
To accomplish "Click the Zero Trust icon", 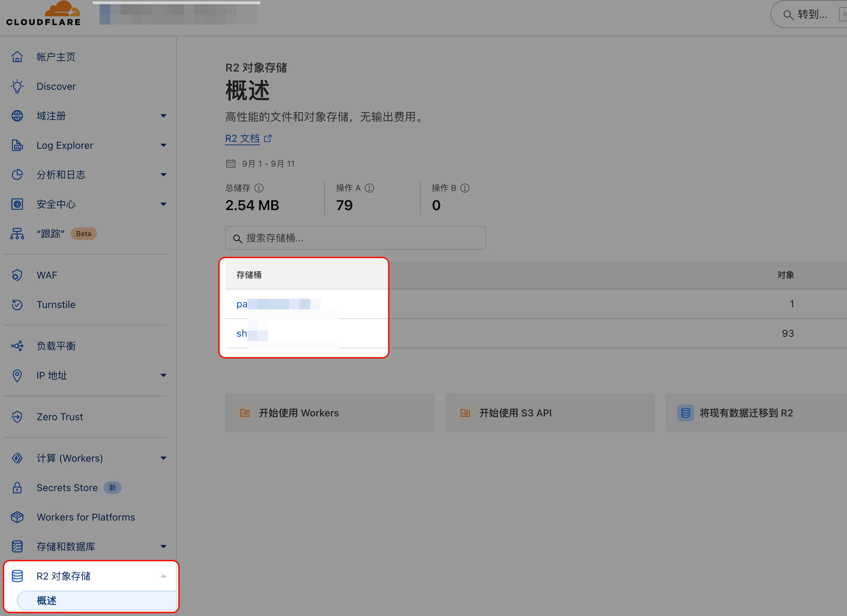I will coord(17,417).
